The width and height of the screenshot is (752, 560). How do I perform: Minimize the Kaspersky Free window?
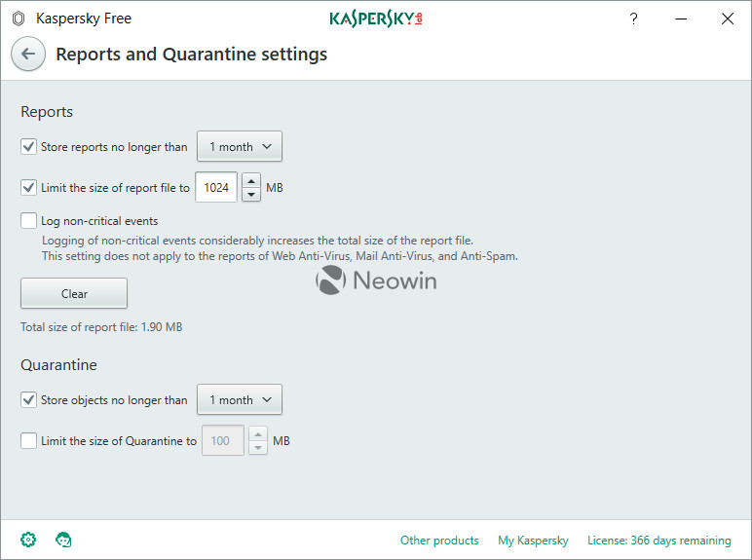click(681, 19)
